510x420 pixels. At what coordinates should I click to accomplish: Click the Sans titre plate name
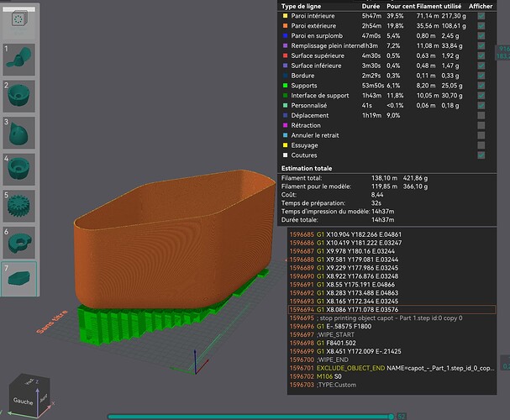[x=52, y=322]
